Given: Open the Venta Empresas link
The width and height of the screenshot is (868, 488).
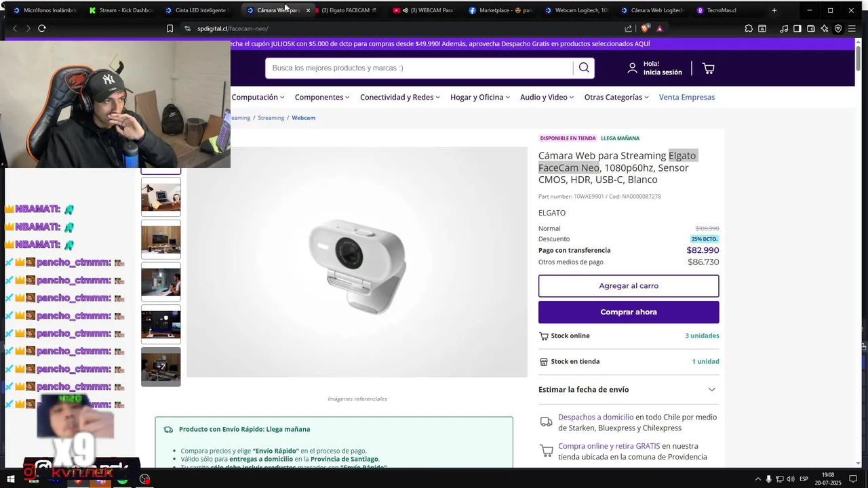Looking at the screenshot, I should 686,97.
